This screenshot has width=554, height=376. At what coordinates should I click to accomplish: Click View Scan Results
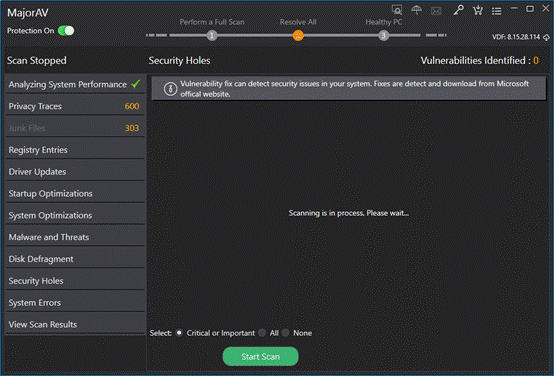point(75,324)
